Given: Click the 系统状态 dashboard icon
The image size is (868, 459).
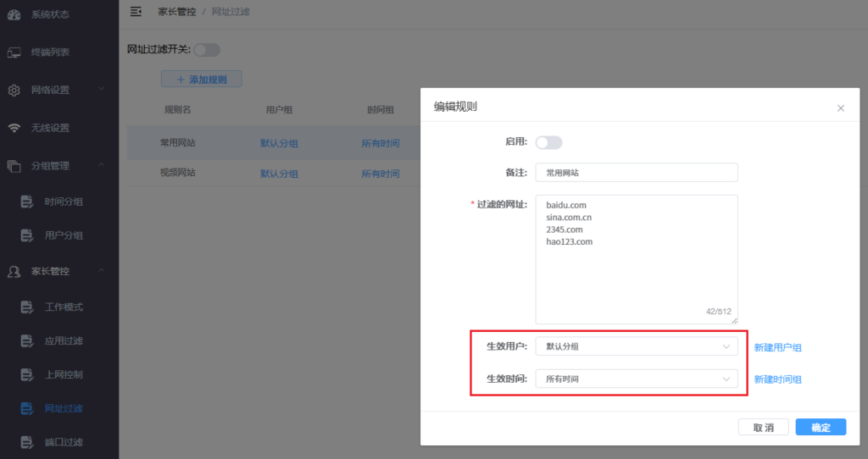Looking at the screenshot, I should point(14,14).
